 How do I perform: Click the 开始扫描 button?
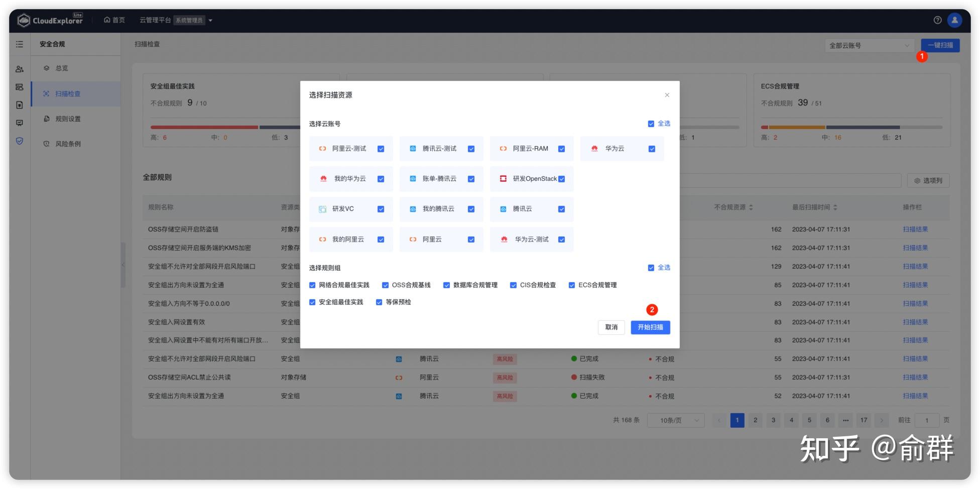650,327
